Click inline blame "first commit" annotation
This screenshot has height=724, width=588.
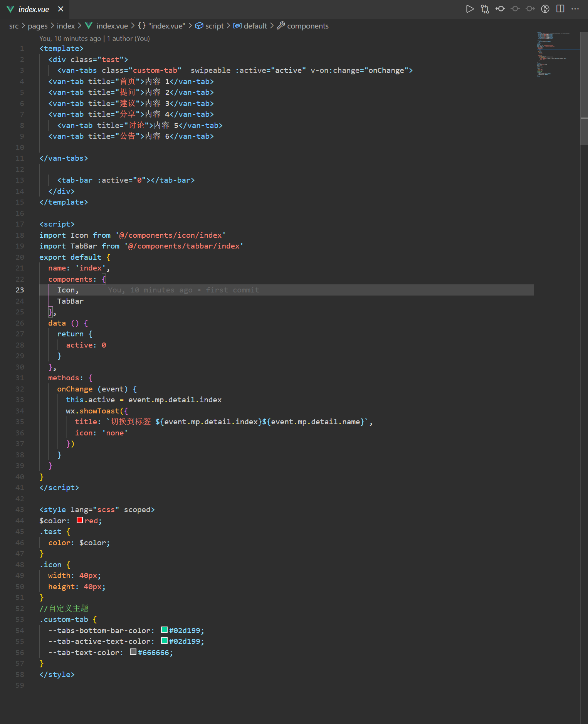tap(232, 290)
